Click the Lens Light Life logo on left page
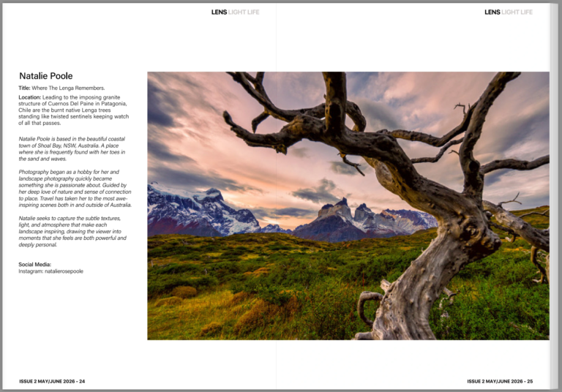The width and height of the screenshot is (562, 392). click(235, 12)
